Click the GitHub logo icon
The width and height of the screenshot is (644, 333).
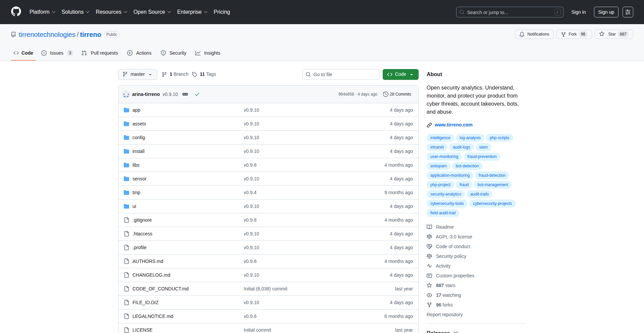pyautogui.click(x=16, y=12)
